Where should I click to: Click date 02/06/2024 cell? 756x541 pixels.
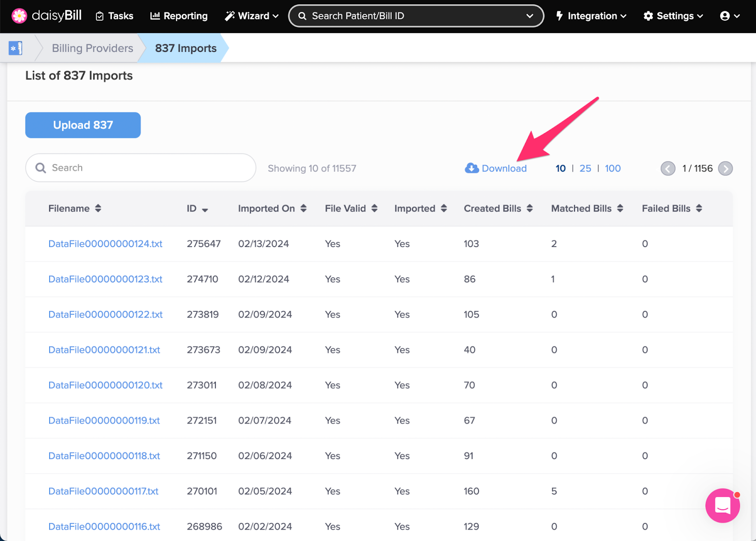(265, 456)
